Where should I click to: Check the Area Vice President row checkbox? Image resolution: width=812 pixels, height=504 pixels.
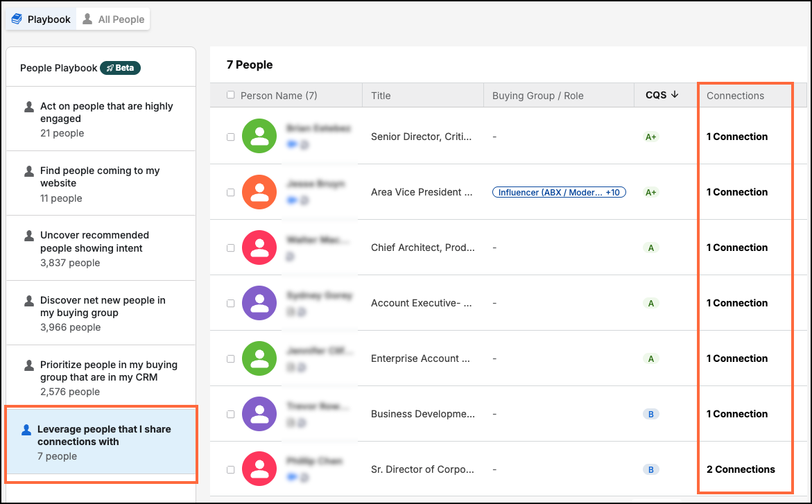(230, 192)
